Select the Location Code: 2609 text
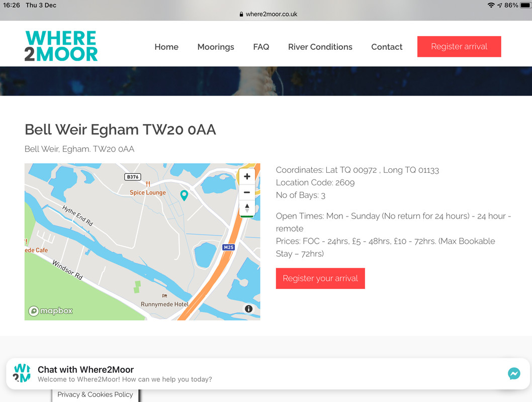 pyautogui.click(x=315, y=183)
